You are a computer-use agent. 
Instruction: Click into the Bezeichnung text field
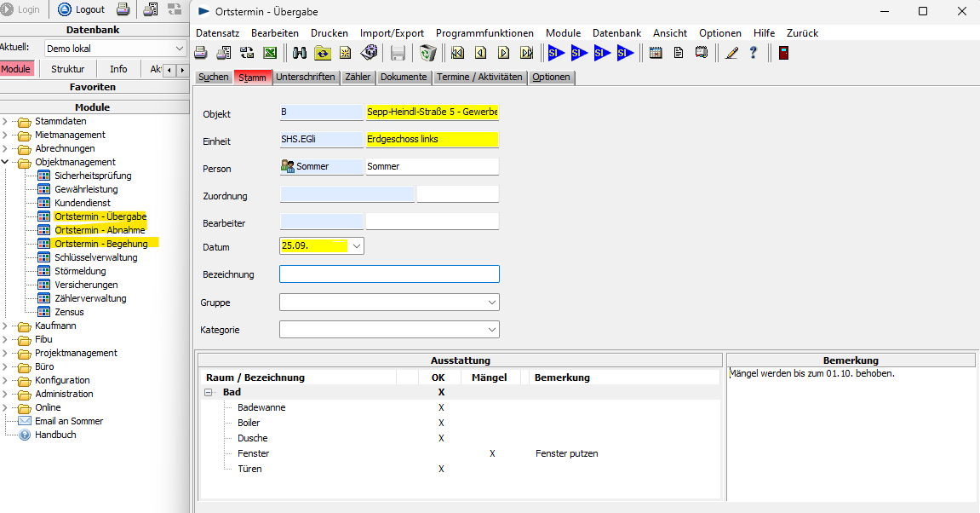(389, 274)
